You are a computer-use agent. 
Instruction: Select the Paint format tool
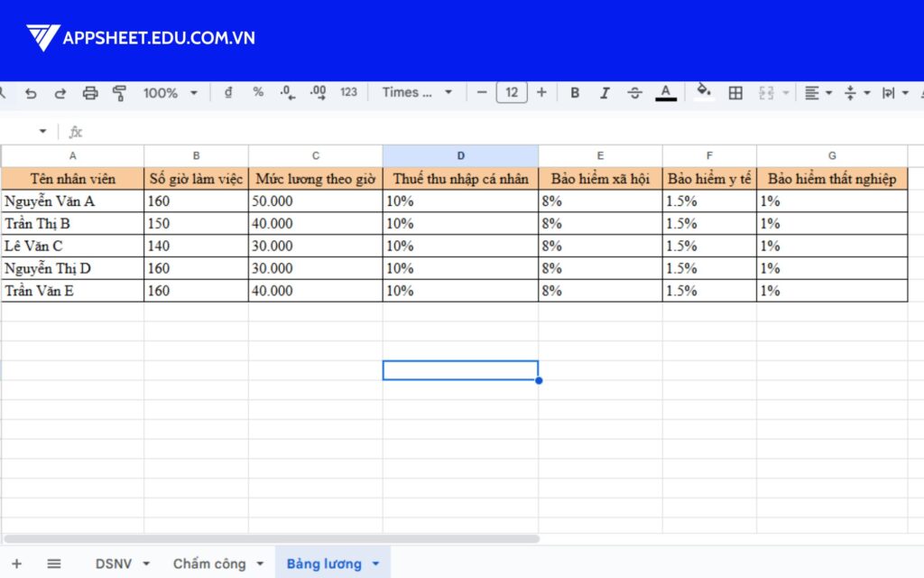click(x=118, y=92)
